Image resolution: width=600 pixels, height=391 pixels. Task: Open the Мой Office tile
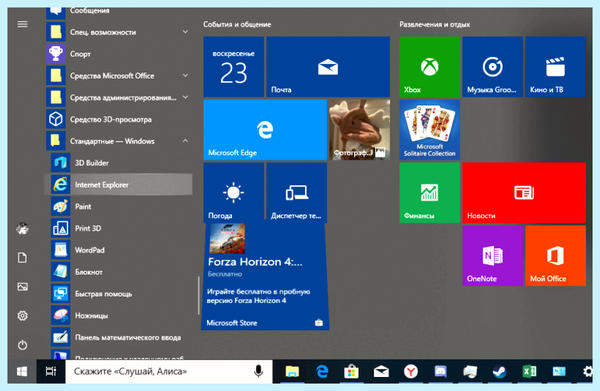coord(555,256)
